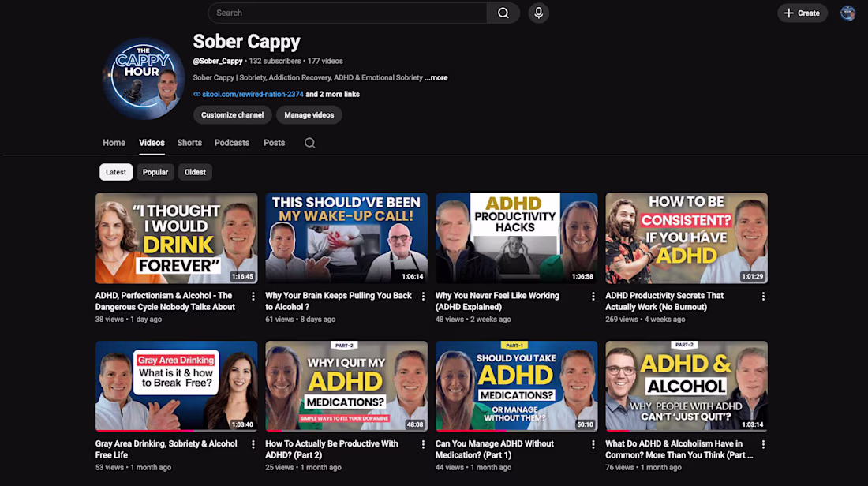Click the Create button
Viewport: 868px width, 486px height.
point(802,13)
